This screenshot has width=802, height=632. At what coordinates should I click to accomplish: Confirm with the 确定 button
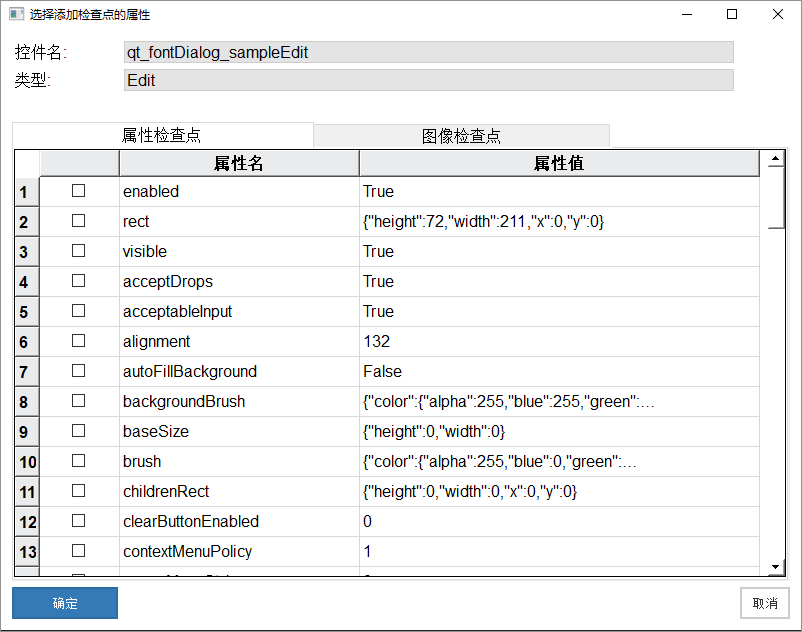pos(65,603)
